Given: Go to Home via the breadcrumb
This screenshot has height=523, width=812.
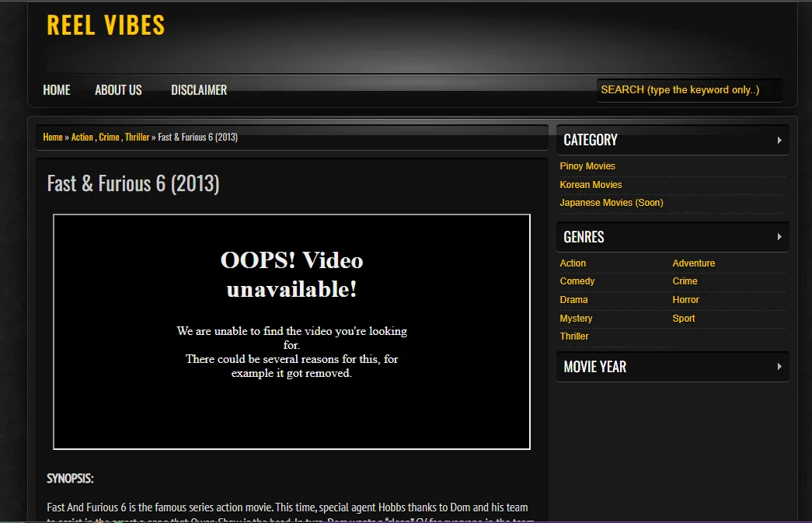Looking at the screenshot, I should [x=52, y=138].
